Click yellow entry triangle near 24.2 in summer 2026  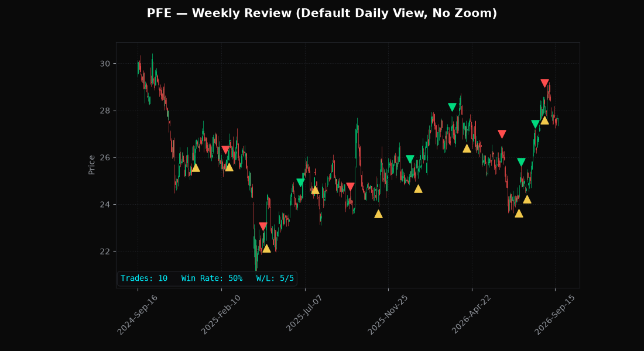(x=527, y=199)
